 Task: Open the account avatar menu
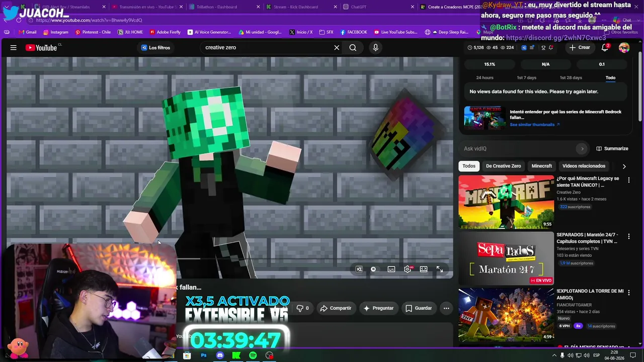point(624,48)
